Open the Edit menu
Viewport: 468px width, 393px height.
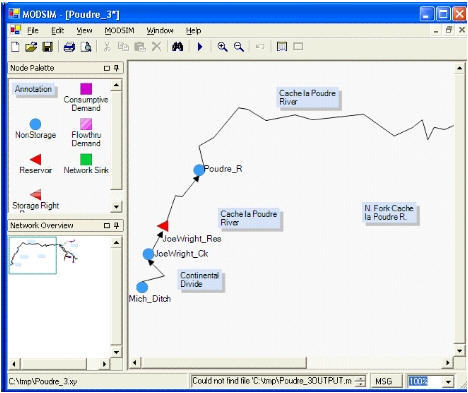click(57, 31)
